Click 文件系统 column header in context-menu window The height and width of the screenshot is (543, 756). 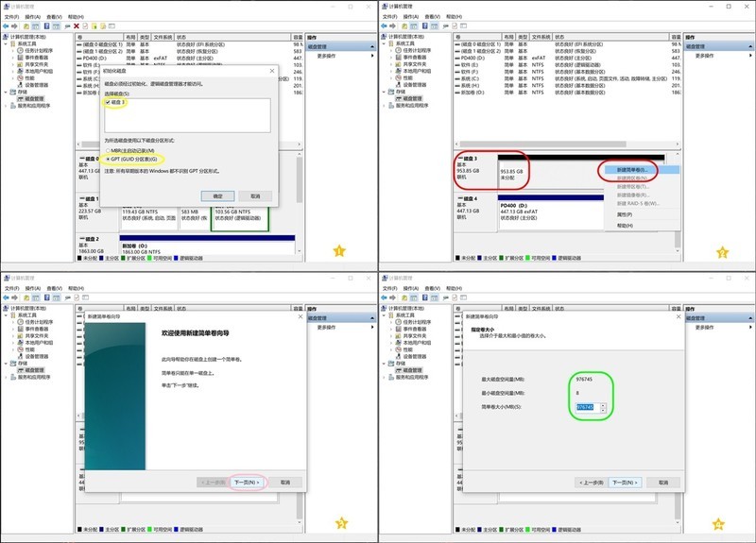[541, 37]
